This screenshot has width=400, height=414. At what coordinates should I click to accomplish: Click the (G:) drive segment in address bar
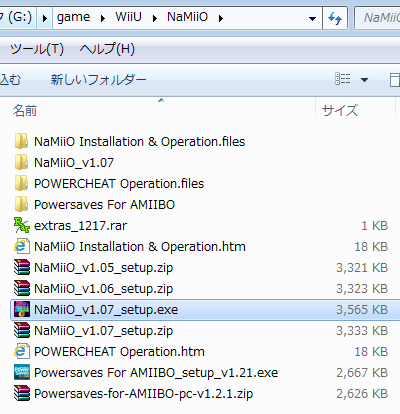click(x=17, y=17)
